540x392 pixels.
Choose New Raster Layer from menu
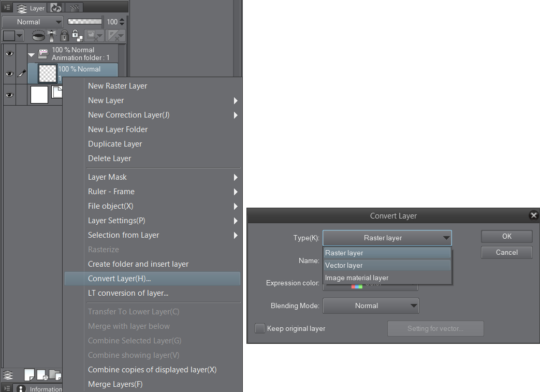tap(152, 86)
